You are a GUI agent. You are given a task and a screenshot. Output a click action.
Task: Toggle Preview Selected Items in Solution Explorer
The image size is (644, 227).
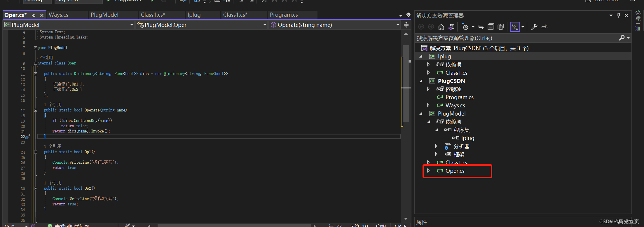click(544, 27)
